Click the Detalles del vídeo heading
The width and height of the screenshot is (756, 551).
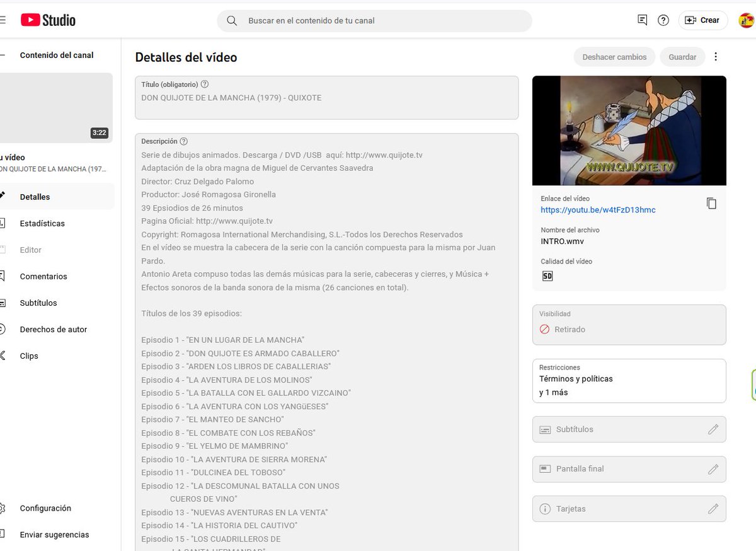coord(186,57)
